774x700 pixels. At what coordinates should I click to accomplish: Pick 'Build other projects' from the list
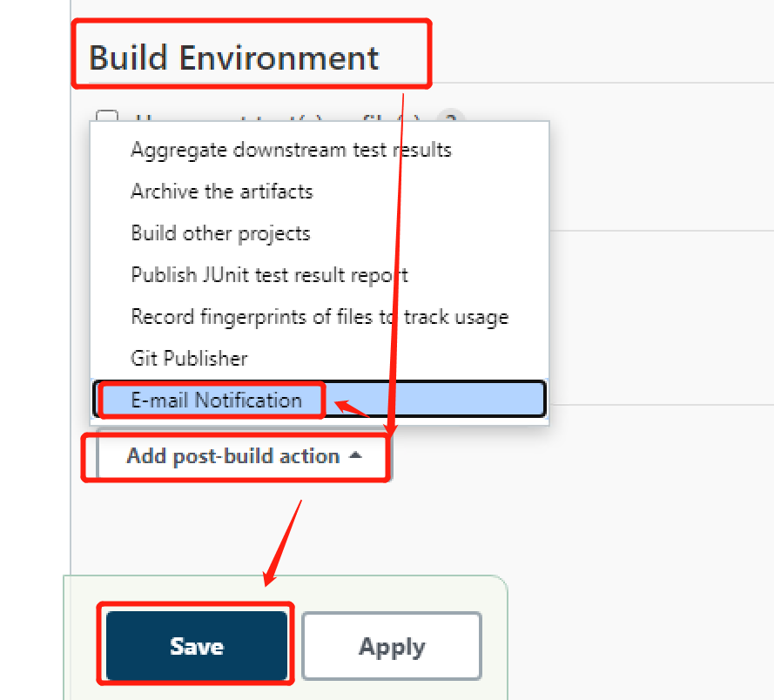(220, 233)
